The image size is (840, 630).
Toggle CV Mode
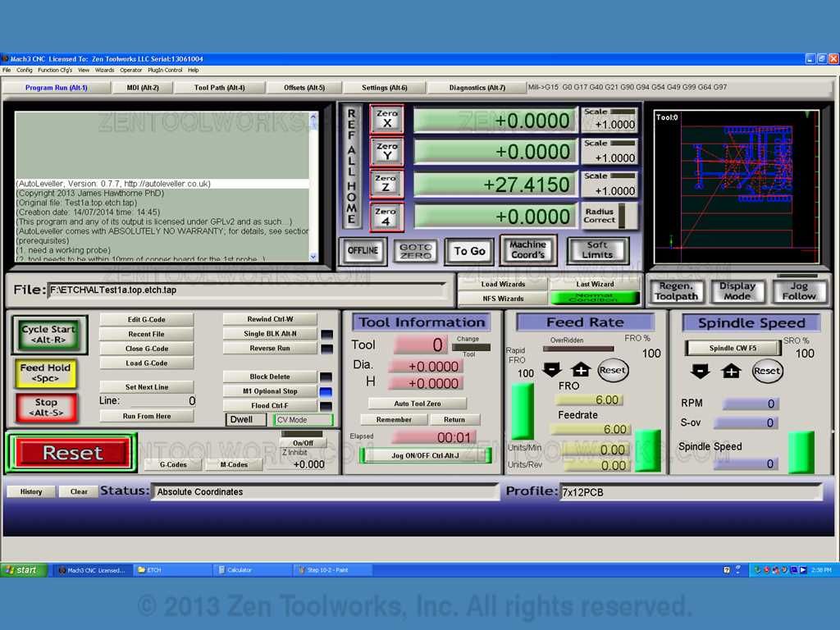pos(304,420)
